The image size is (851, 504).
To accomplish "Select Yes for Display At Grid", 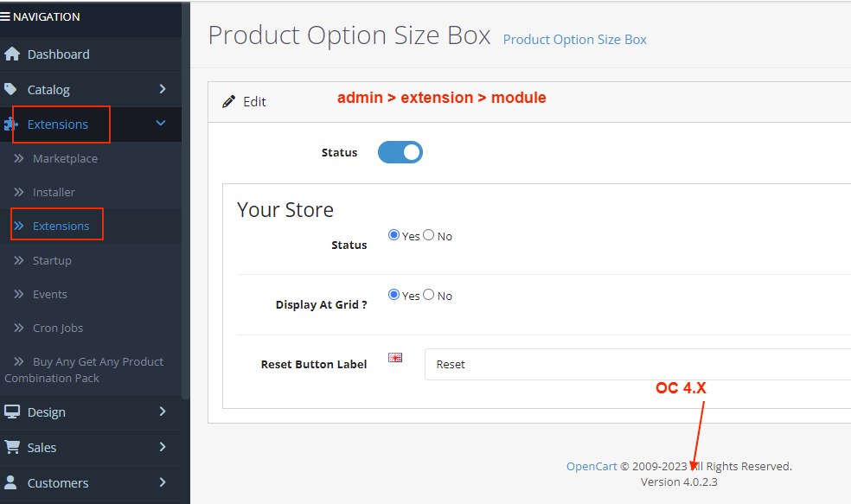I will [x=394, y=295].
